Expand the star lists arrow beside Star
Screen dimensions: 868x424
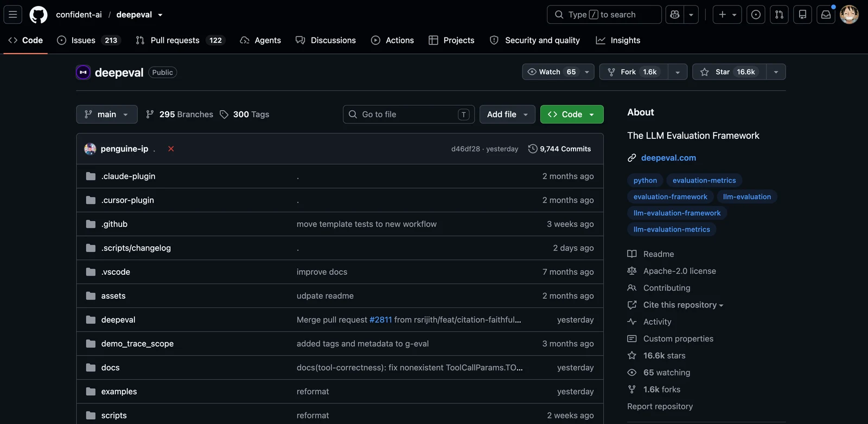point(776,72)
